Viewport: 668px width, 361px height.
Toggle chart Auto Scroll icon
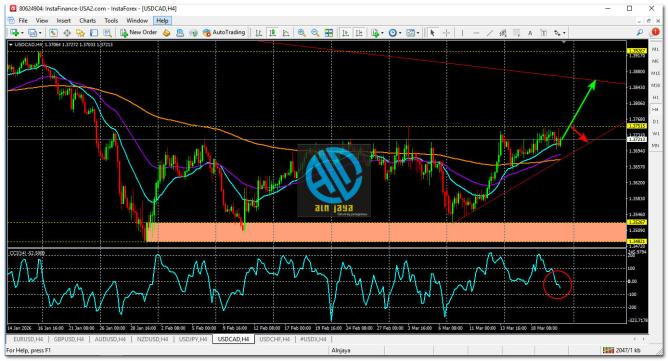pos(346,33)
